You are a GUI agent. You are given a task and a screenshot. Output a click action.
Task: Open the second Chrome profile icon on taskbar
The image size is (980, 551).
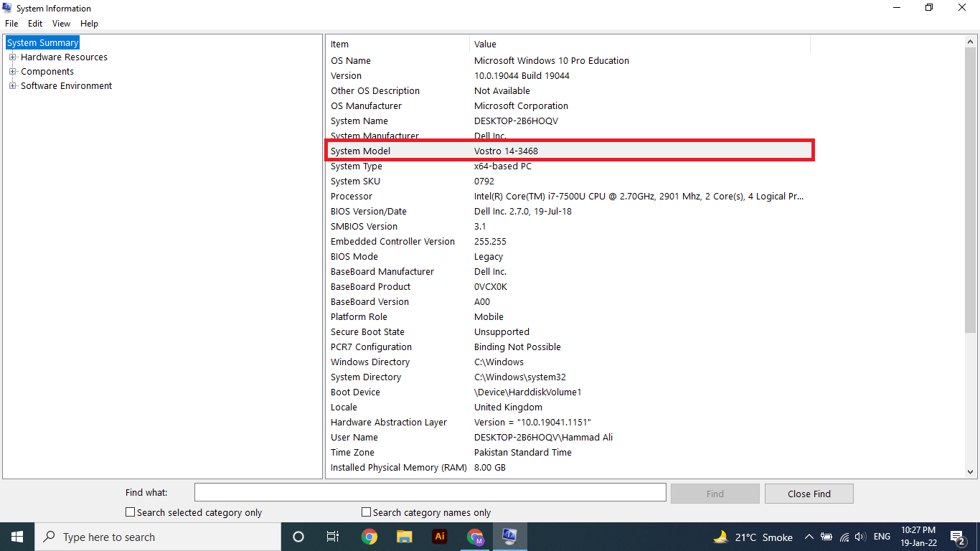point(475,537)
